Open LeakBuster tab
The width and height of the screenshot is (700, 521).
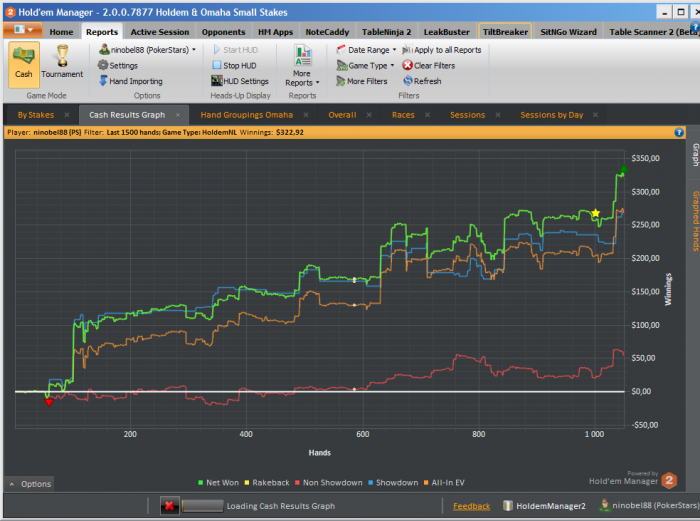click(446, 32)
